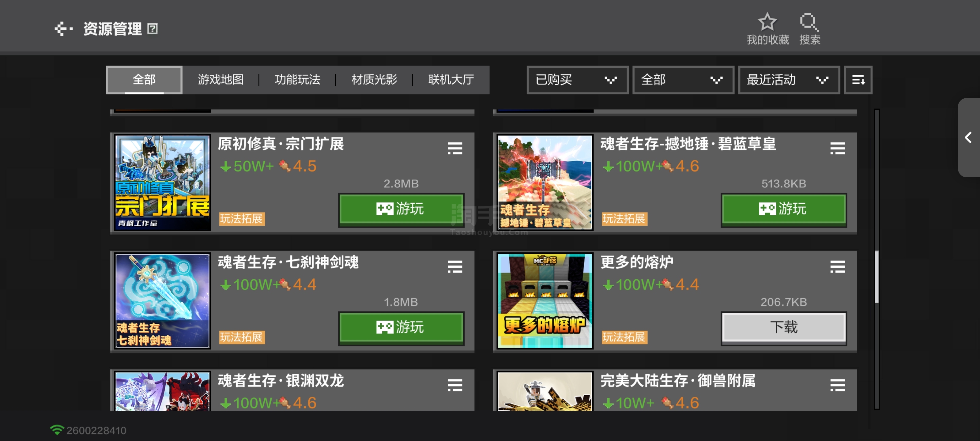Click the back arrow next to 资源管理

[x=63, y=29]
